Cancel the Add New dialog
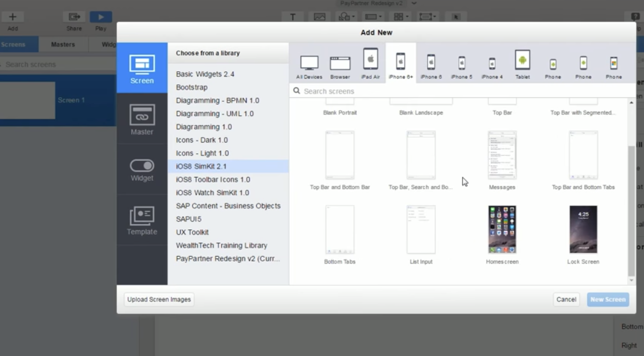The image size is (644, 356). pyautogui.click(x=566, y=299)
